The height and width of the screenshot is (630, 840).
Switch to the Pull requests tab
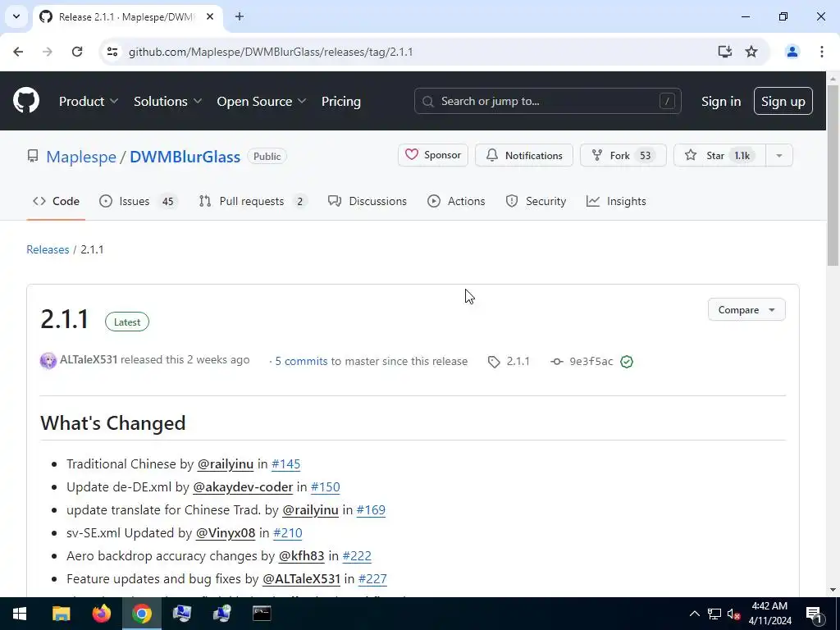(253, 201)
